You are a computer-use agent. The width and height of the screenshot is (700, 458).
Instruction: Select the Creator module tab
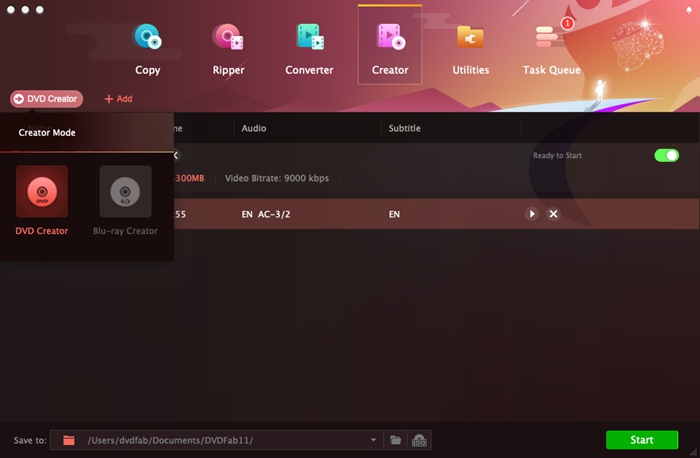click(390, 45)
